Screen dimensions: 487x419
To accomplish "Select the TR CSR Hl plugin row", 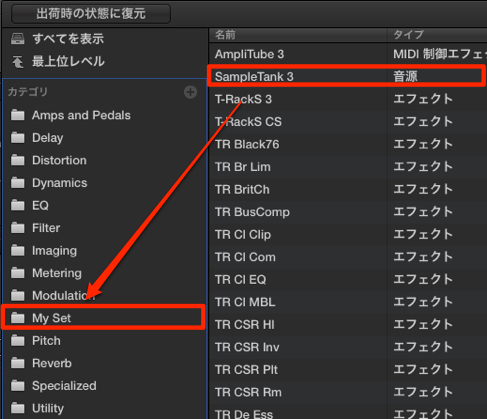I will (x=348, y=324).
